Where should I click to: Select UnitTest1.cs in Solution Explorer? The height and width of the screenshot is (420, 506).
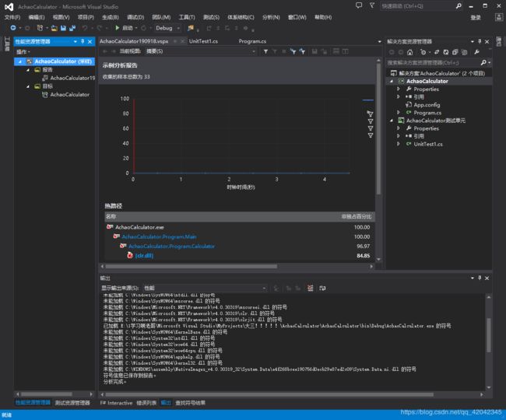point(428,144)
